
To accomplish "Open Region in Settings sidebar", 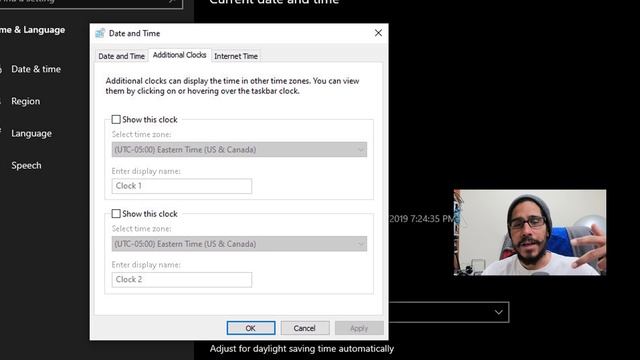I will 26,101.
